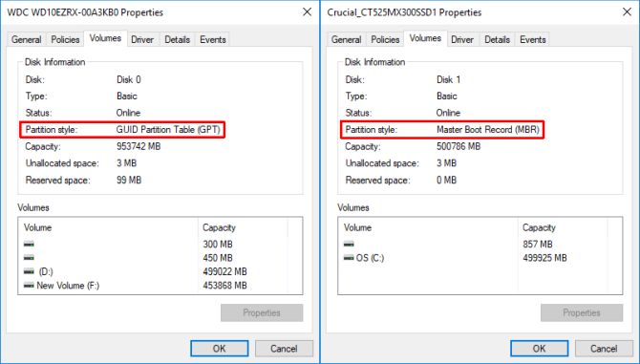This screenshot has height=364, width=640.
Task: Select the (D:) volume drive icon
Action: pos(29,271)
